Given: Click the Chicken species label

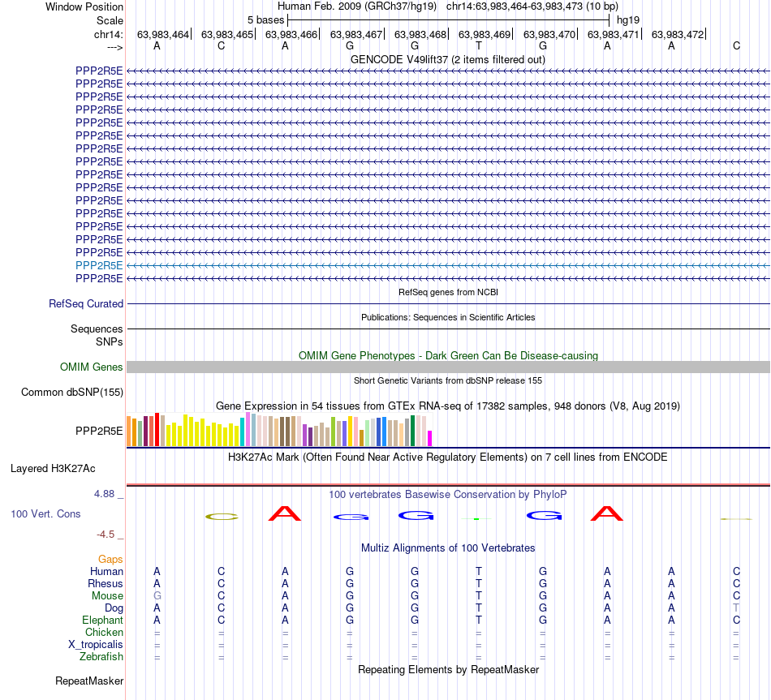Looking at the screenshot, I should coord(104,632).
